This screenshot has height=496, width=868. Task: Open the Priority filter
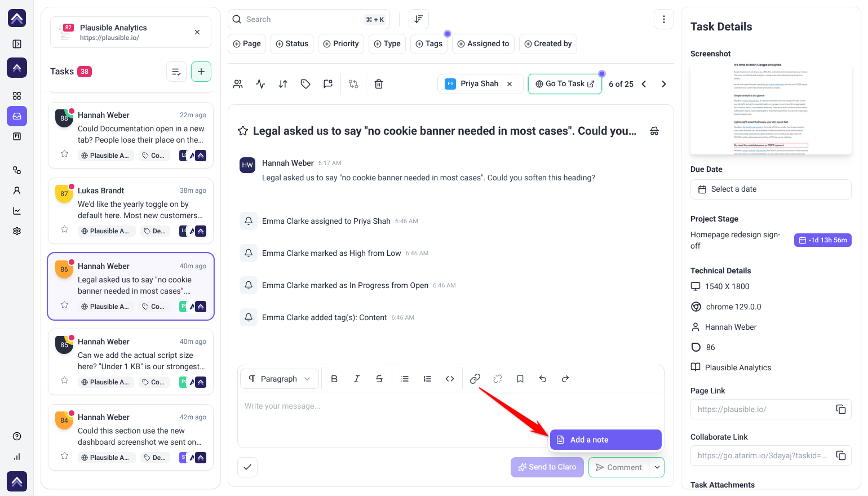(341, 44)
